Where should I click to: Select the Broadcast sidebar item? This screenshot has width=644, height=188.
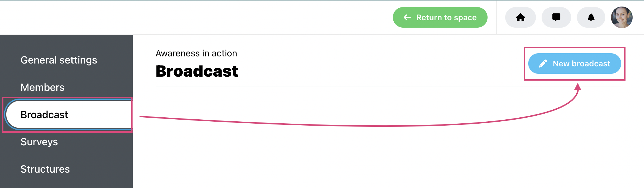[69, 115]
